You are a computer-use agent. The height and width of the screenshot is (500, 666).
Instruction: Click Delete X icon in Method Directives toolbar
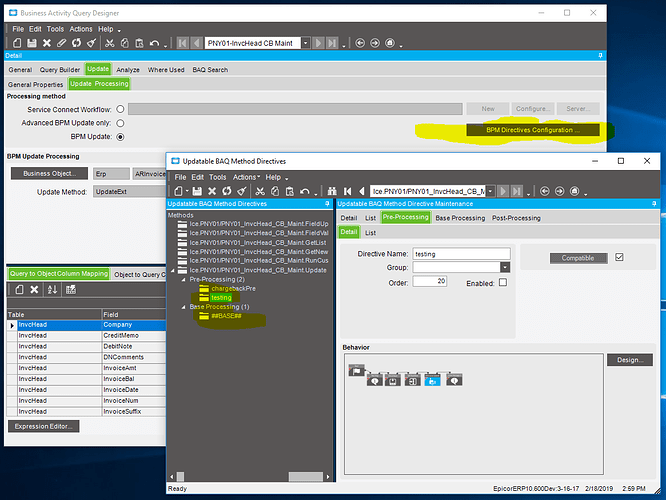[212, 191]
